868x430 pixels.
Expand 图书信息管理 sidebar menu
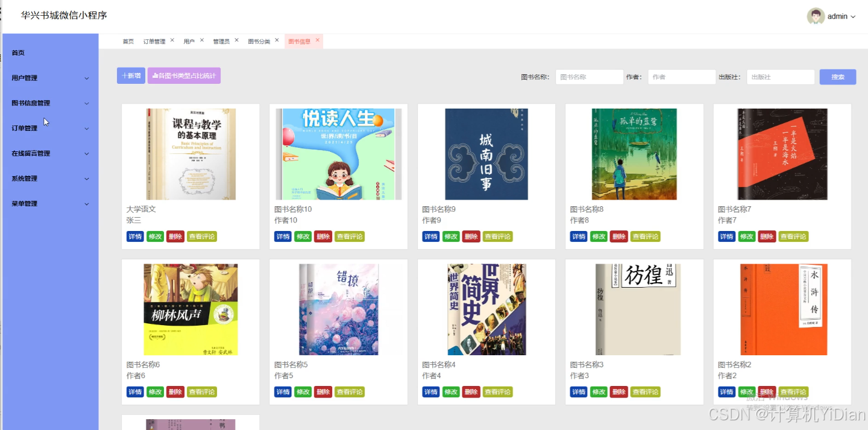[51, 103]
